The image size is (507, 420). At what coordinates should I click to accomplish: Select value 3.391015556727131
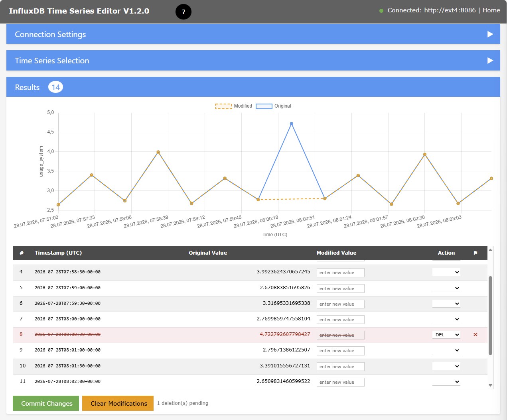[x=285, y=365]
